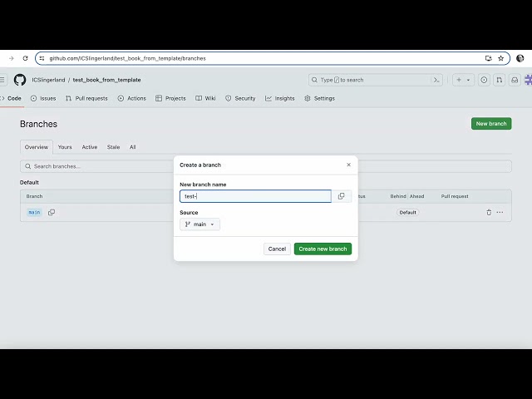
Task: Reload the page with the refresh icon
Action: [x=25, y=58]
